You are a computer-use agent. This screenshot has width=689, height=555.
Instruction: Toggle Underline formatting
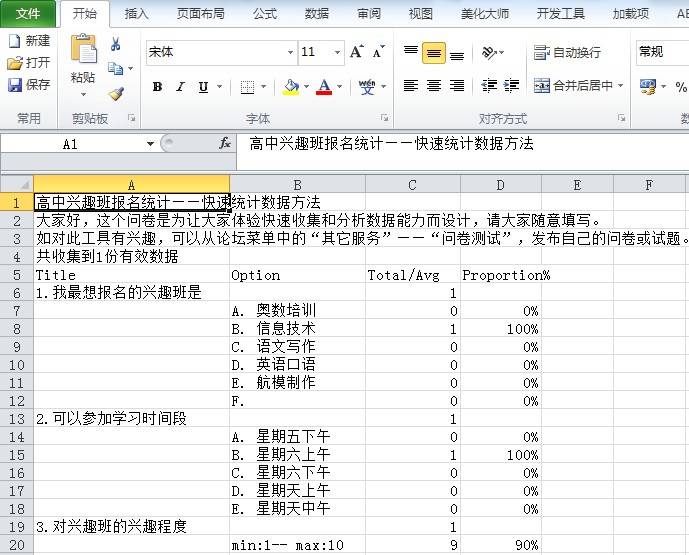tap(203, 87)
